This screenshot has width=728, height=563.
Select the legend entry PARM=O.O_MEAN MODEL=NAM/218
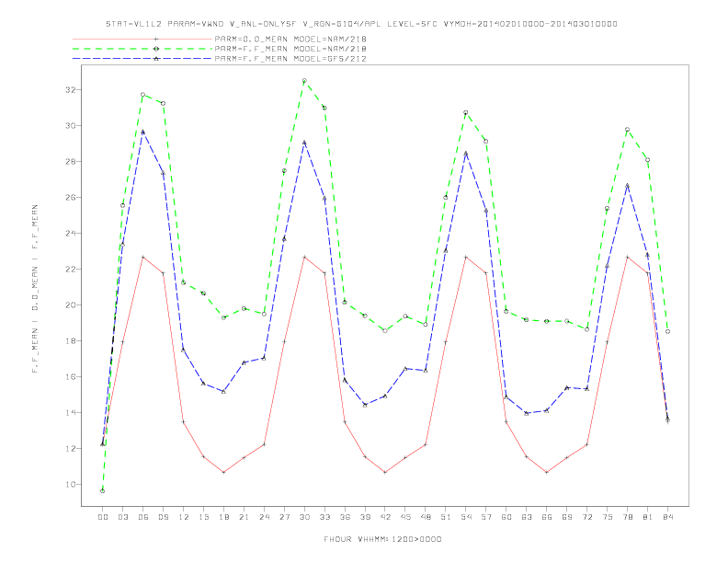click(x=290, y=39)
